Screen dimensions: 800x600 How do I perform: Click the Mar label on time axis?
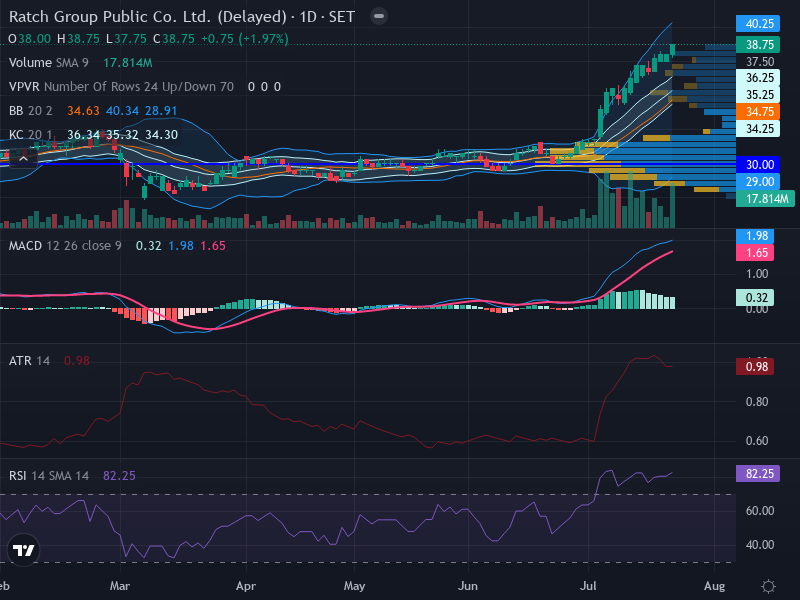coord(120,586)
